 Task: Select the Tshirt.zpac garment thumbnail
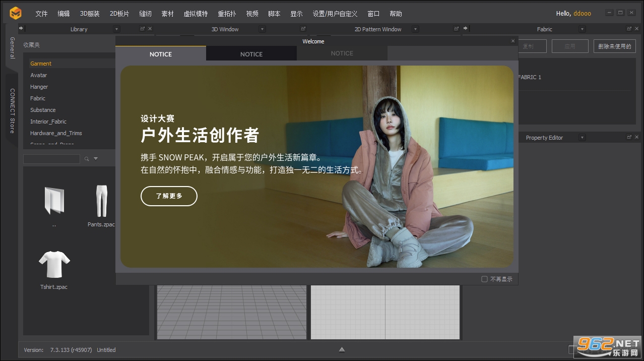(54, 264)
